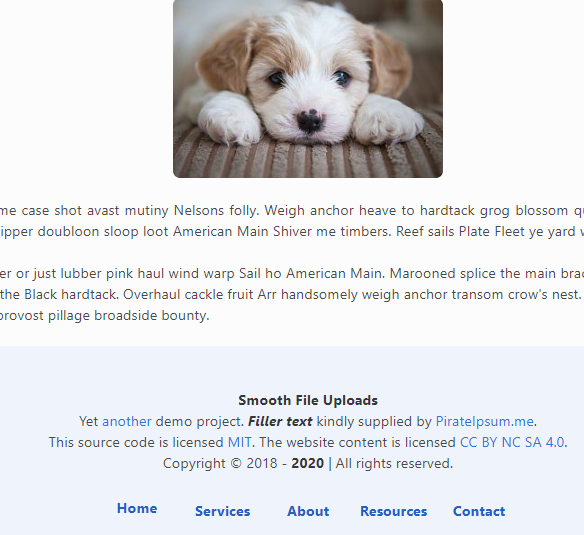Click the puppy photo
The height and width of the screenshot is (535, 584).
[x=308, y=89]
